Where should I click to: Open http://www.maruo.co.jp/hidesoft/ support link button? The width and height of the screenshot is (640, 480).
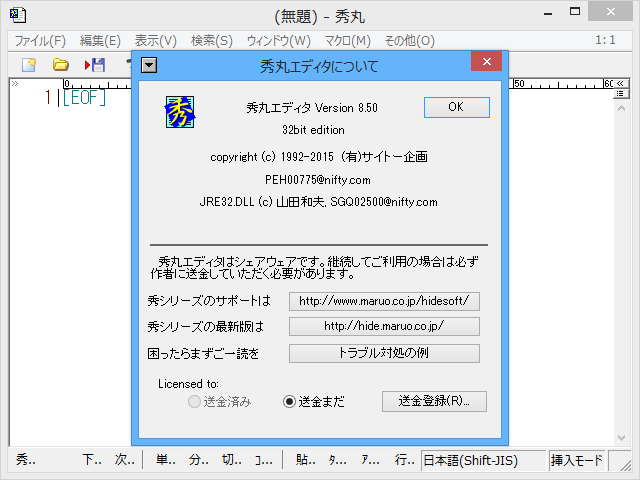click(x=384, y=301)
